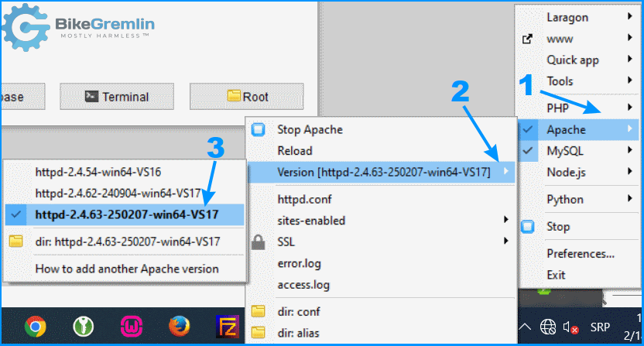Expand the PHP submenu arrow
Viewport: 644px width, 346px height.
[630, 108]
